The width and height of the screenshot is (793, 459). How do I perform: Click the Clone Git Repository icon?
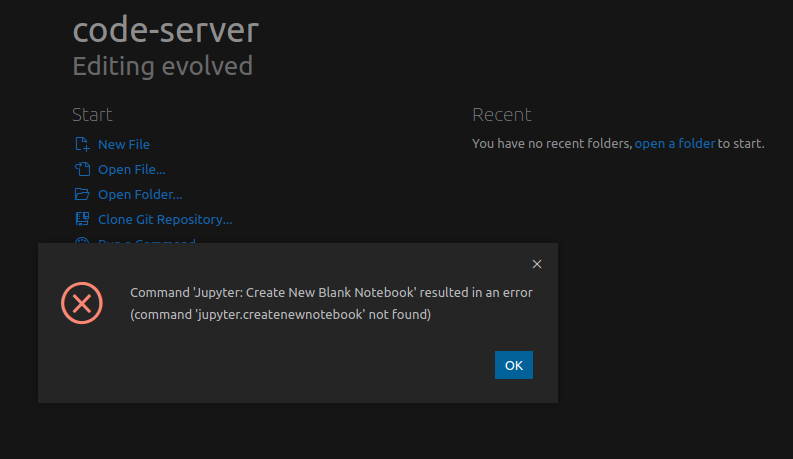coord(82,219)
